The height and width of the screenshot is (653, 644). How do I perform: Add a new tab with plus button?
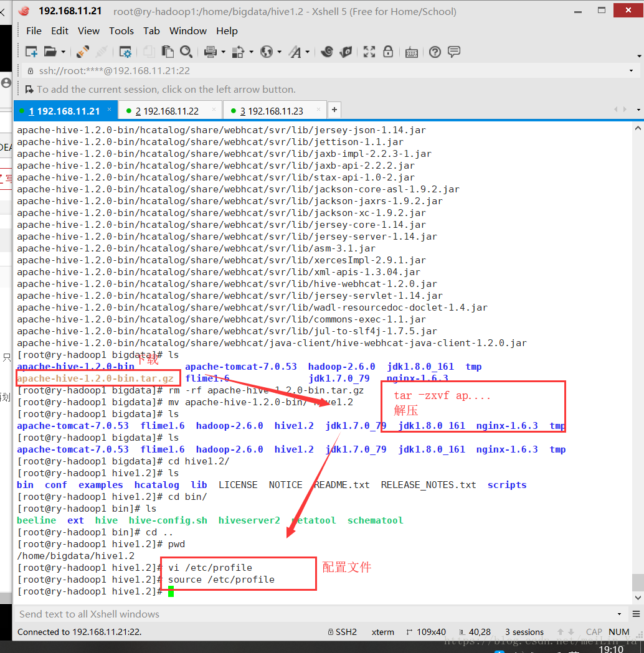click(334, 110)
